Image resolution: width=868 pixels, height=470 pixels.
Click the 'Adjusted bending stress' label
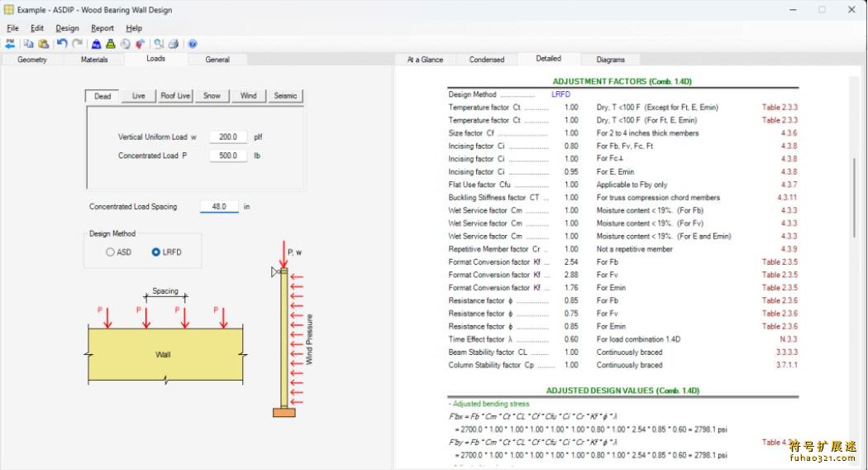491,404
